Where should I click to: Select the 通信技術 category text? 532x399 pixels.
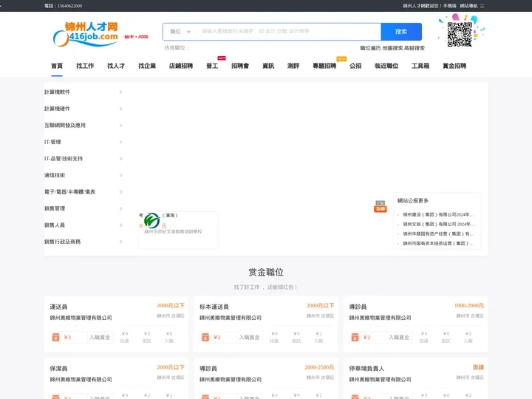click(x=54, y=175)
